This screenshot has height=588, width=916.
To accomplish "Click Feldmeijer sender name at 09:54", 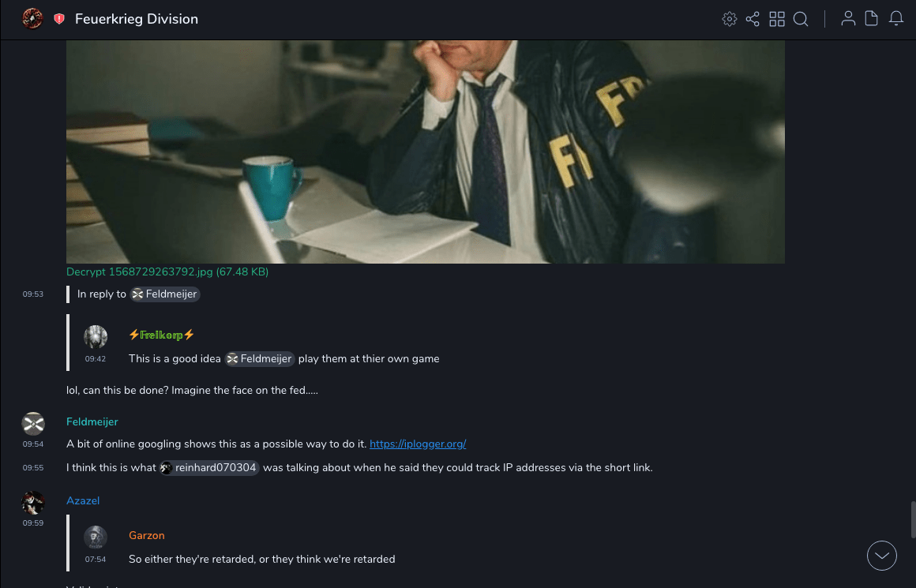I will click(92, 421).
